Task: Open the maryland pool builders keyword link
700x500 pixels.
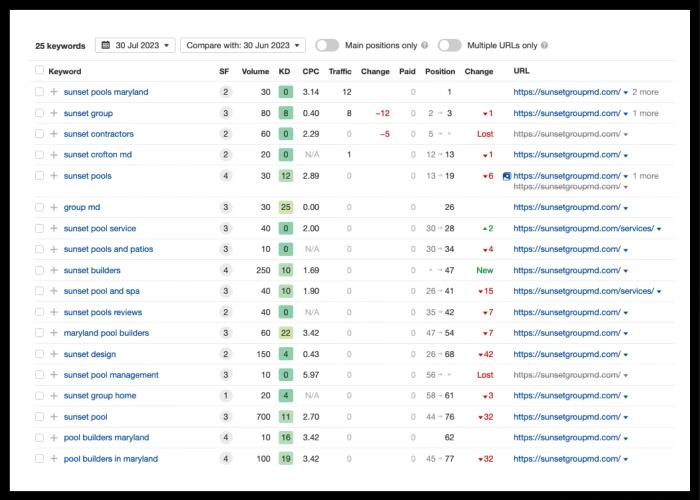Action: (x=106, y=333)
